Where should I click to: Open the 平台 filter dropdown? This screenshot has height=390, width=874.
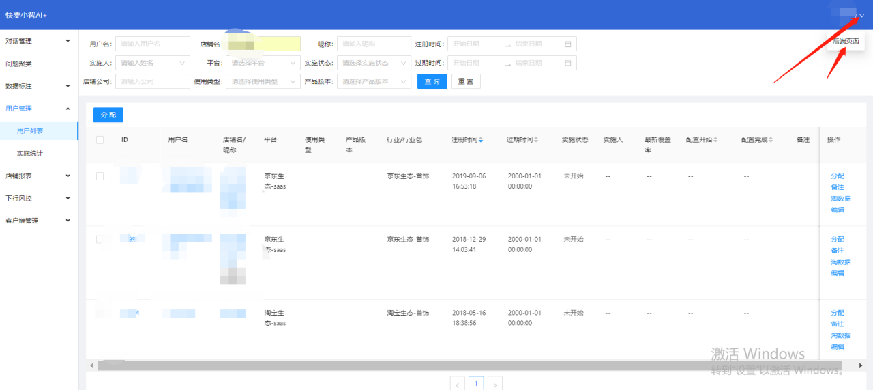(263, 63)
